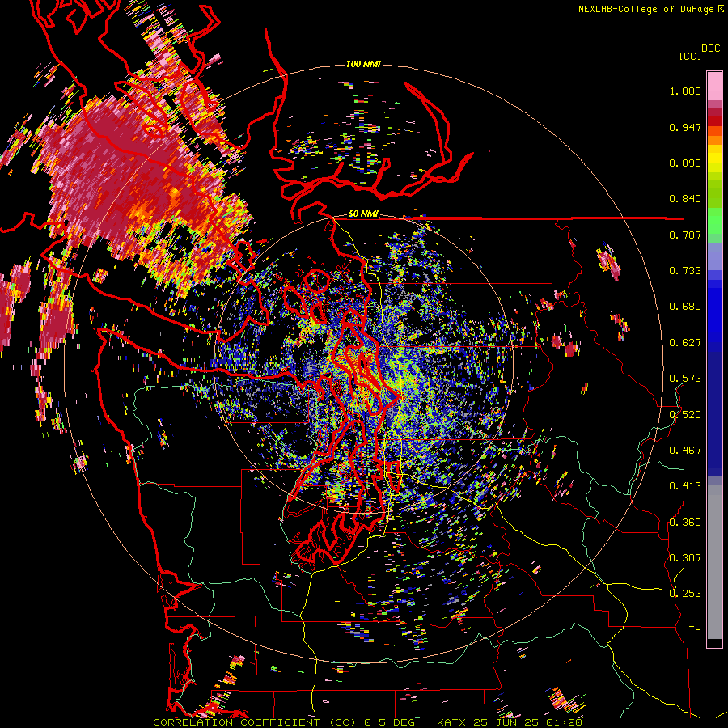
Task: Click the 0.520 value on the scale
Action: point(685,415)
